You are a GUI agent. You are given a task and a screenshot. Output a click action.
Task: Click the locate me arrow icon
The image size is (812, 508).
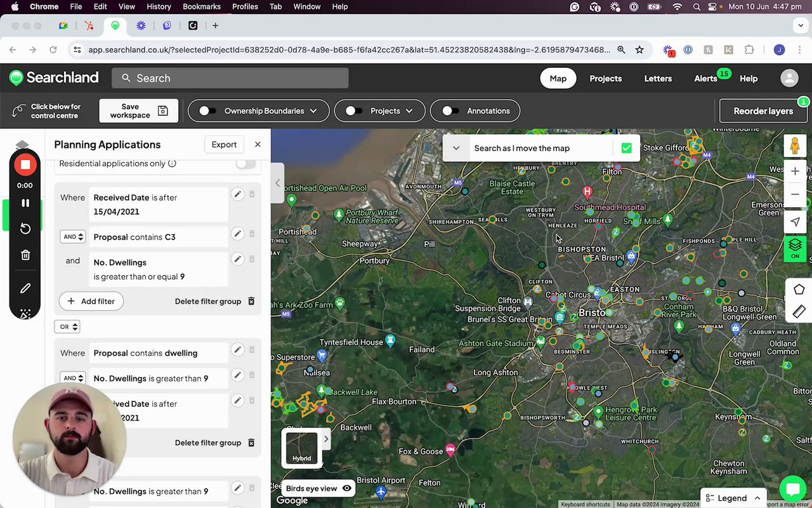[795, 222]
